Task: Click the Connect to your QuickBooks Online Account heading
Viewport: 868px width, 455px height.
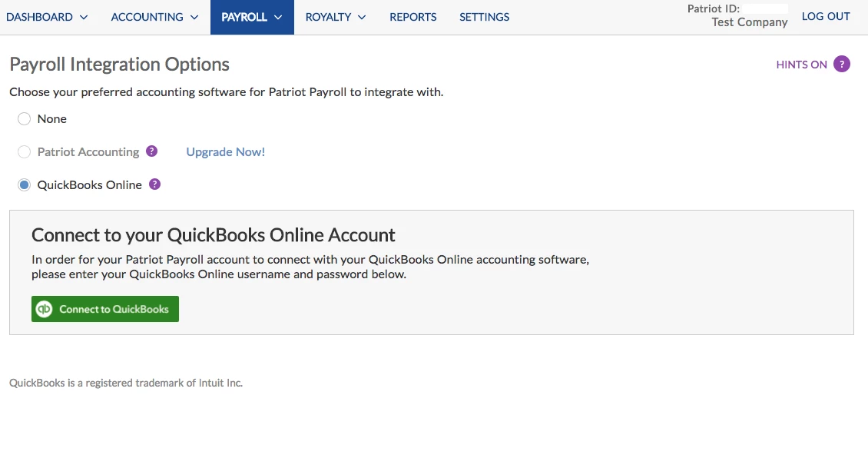Action: click(213, 235)
